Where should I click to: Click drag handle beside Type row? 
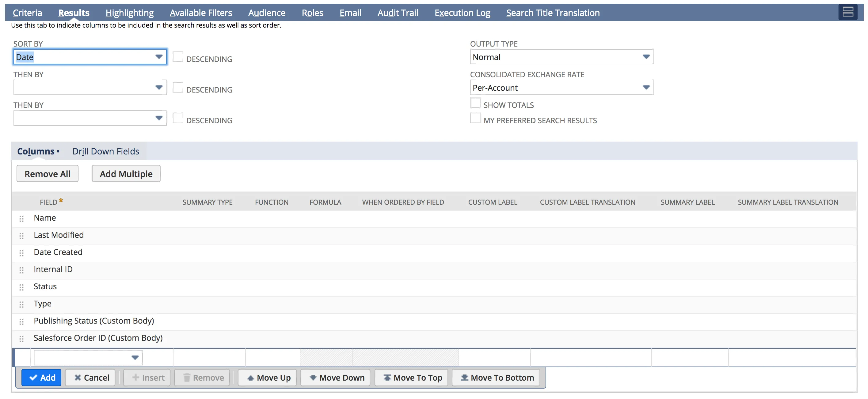[x=21, y=304]
